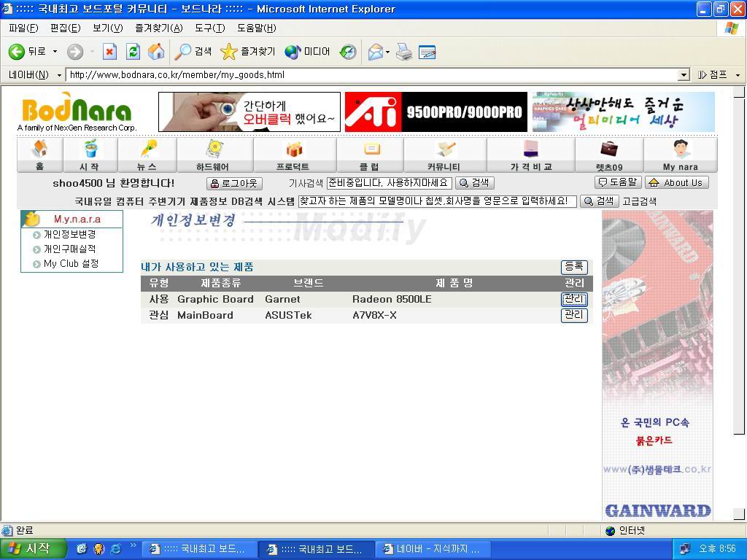Open the 파일 menu
The height and width of the screenshot is (560, 747).
pos(23,28)
